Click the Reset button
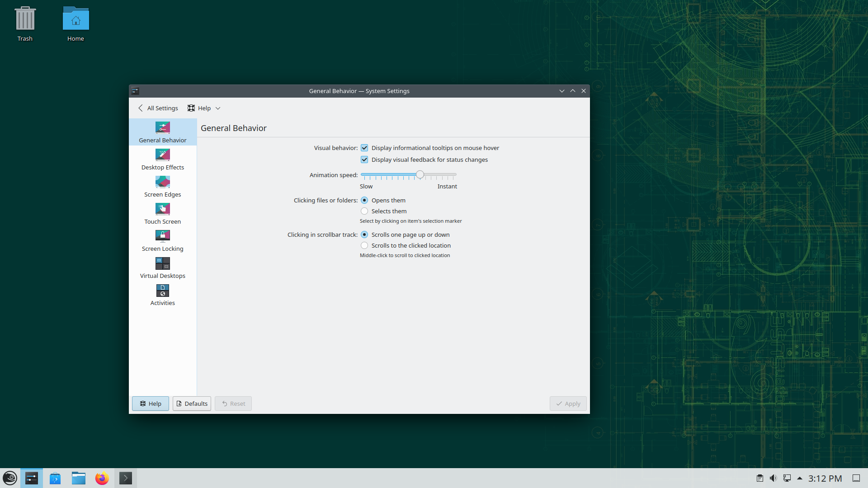This screenshot has width=868, height=488. click(233, 404)
